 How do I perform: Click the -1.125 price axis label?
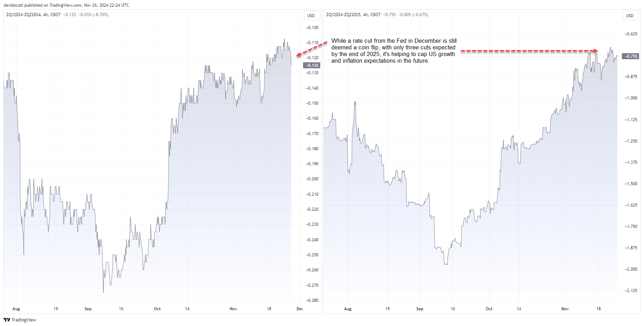pyautogui.click(x=631, y=119)
